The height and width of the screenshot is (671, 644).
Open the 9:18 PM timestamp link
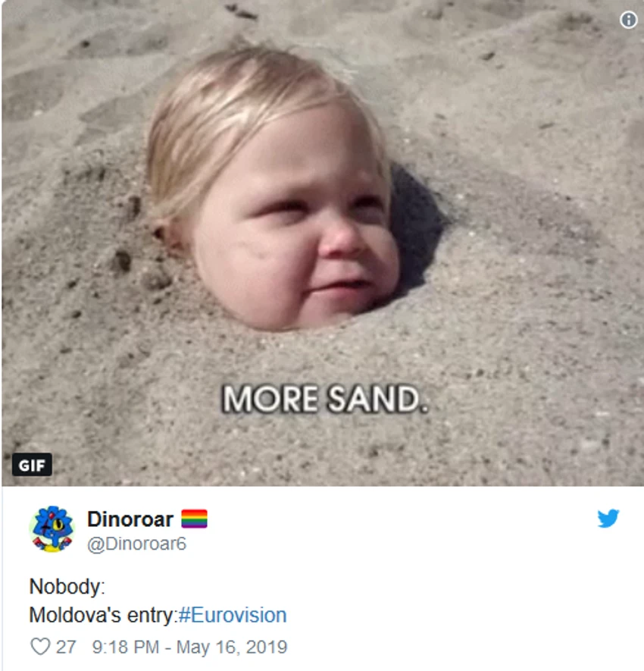pyautogui.click(x=125, y=647)
